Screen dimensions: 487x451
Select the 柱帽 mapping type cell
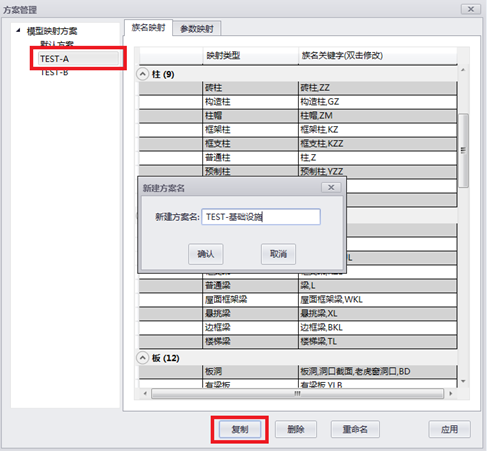tap(250, 116)
